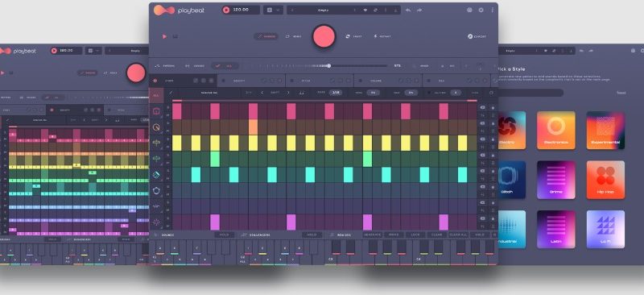
Task: Select track three arrow icon in sidebar
Action: pos(156,143)
